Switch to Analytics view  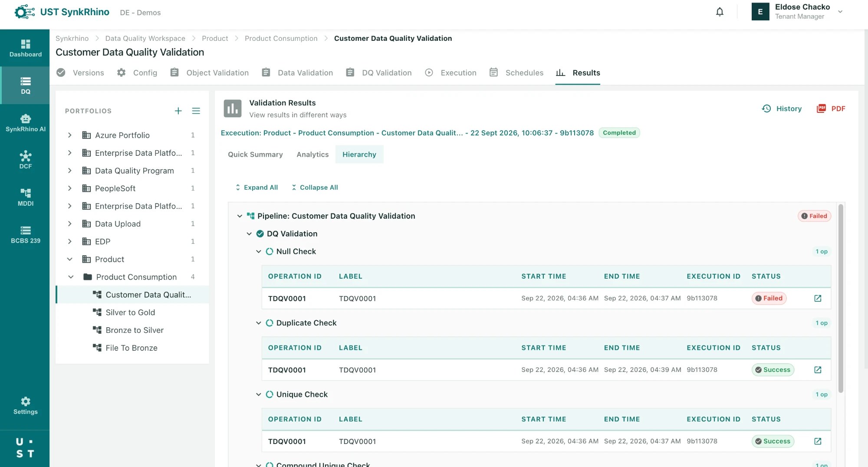(x=312, y=155)
